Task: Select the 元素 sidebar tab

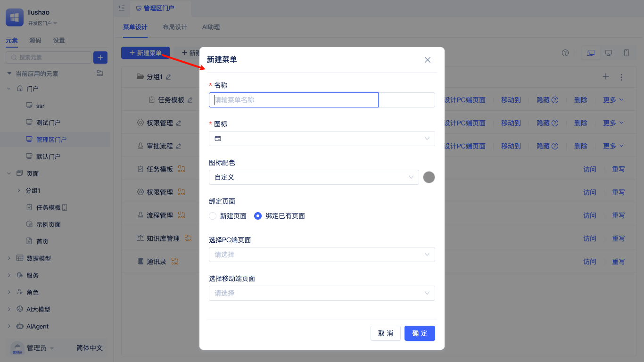Action: pyautogui.click(x=12, y=41)
